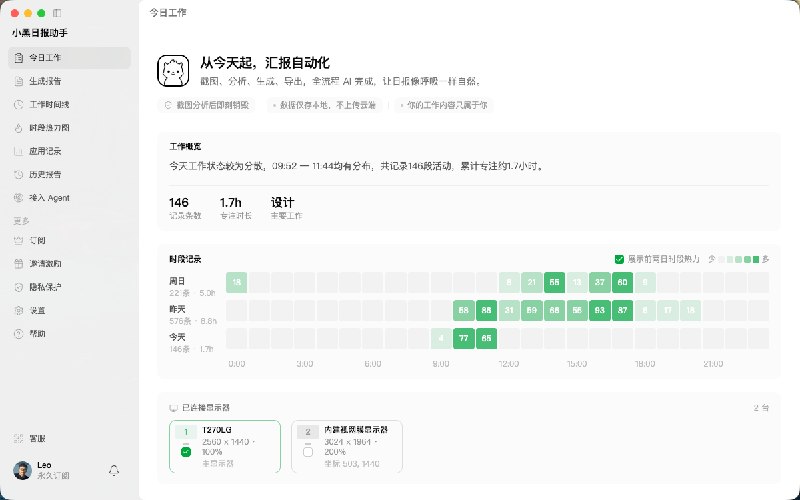Click the history icon for 历史报告
800x500 pixels.
19,174
